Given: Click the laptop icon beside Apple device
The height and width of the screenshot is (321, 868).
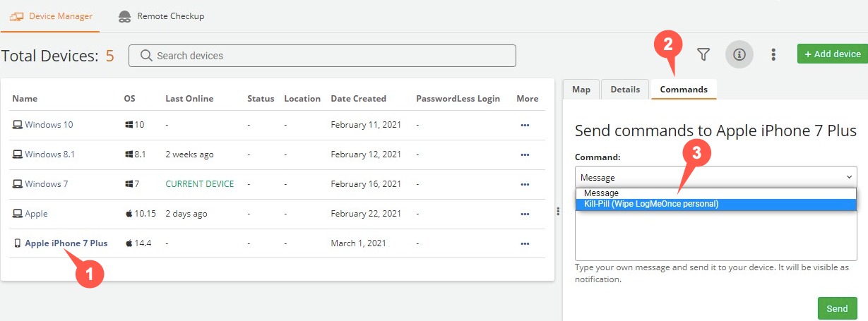Looking at the screenshot, I should pos(18,214).
